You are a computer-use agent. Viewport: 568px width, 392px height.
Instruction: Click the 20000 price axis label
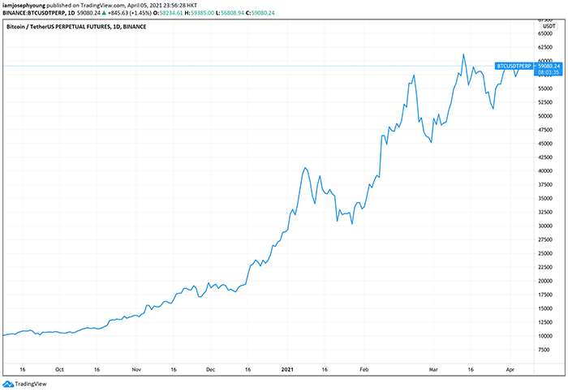[x=545, y=281]
